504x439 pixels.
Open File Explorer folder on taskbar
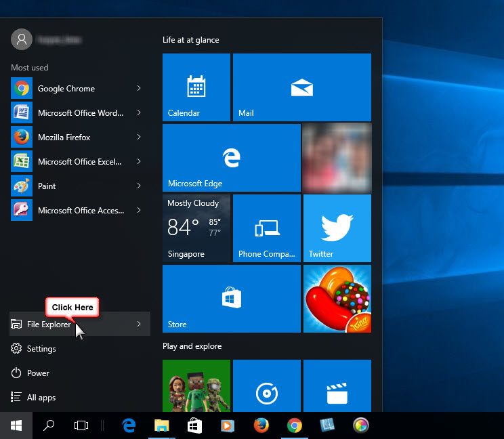tap(162, 425)
